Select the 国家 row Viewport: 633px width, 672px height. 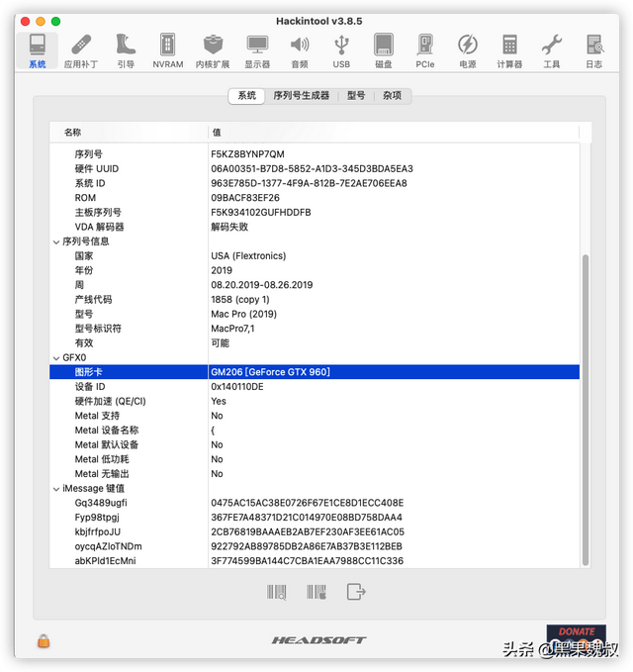(315, 256)
